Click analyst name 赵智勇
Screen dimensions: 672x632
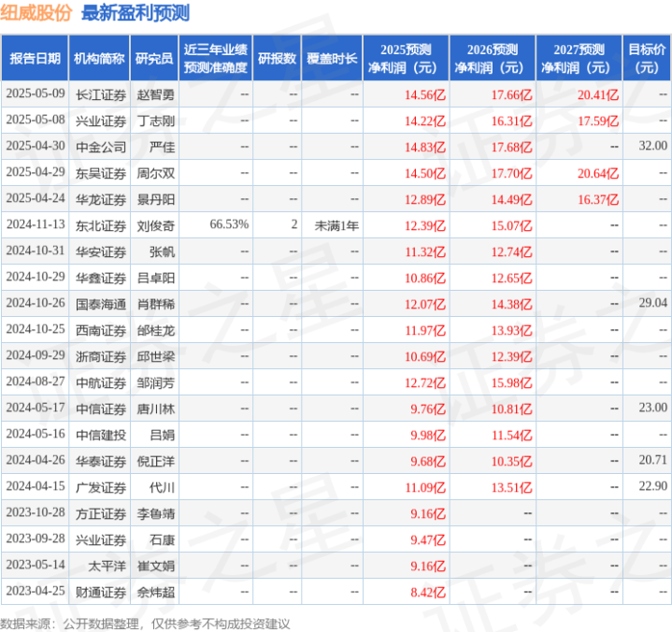pos(155,94)
